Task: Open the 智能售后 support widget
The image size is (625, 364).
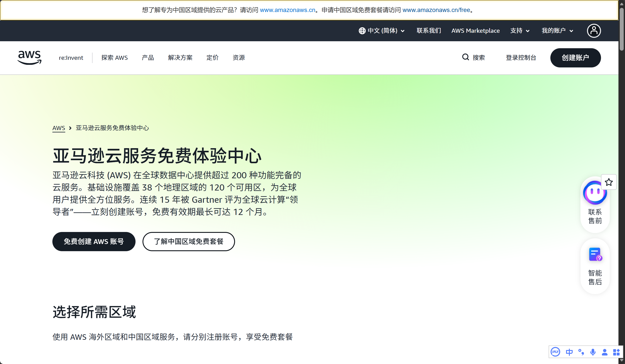Action: pos(595,266)
